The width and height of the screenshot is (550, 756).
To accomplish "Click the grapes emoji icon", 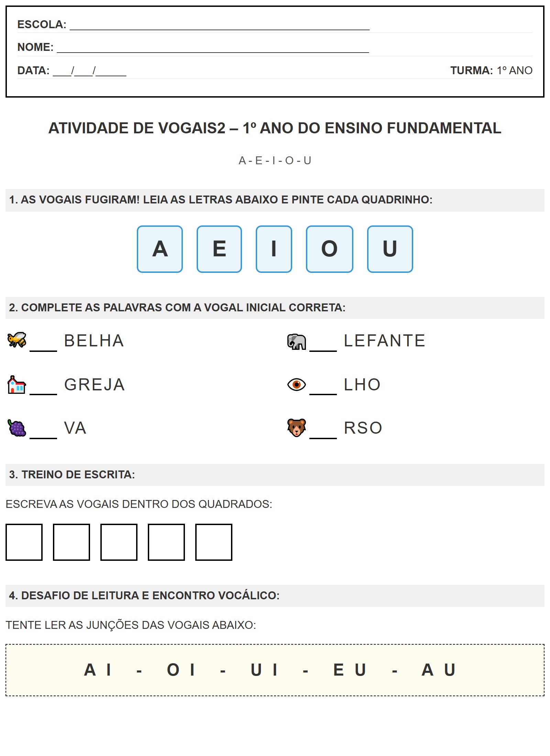I will (x=17, y=428).
